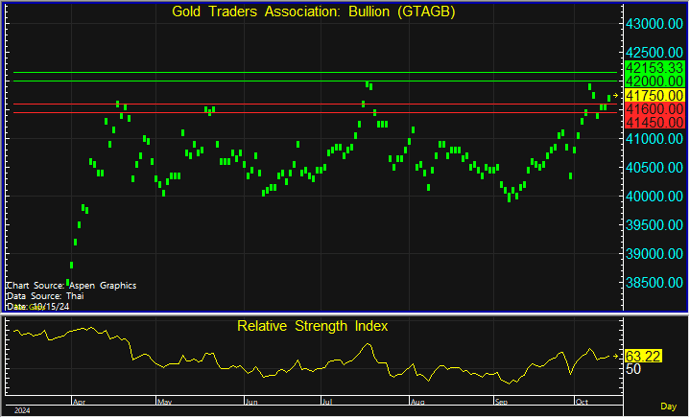This screenshot has width=690, height=418.
Task: Select the 42000.00 green price label
Action: point(655,80)
